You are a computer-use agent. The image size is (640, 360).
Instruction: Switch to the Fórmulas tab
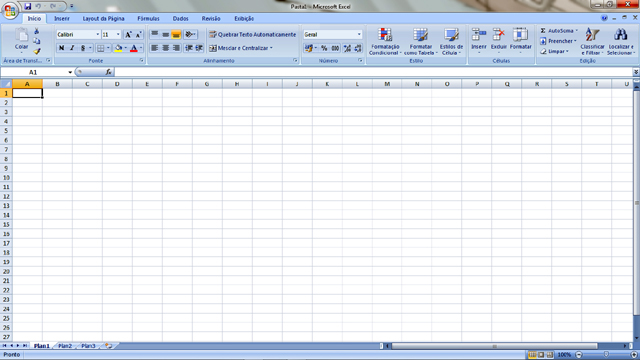point(148,18)
